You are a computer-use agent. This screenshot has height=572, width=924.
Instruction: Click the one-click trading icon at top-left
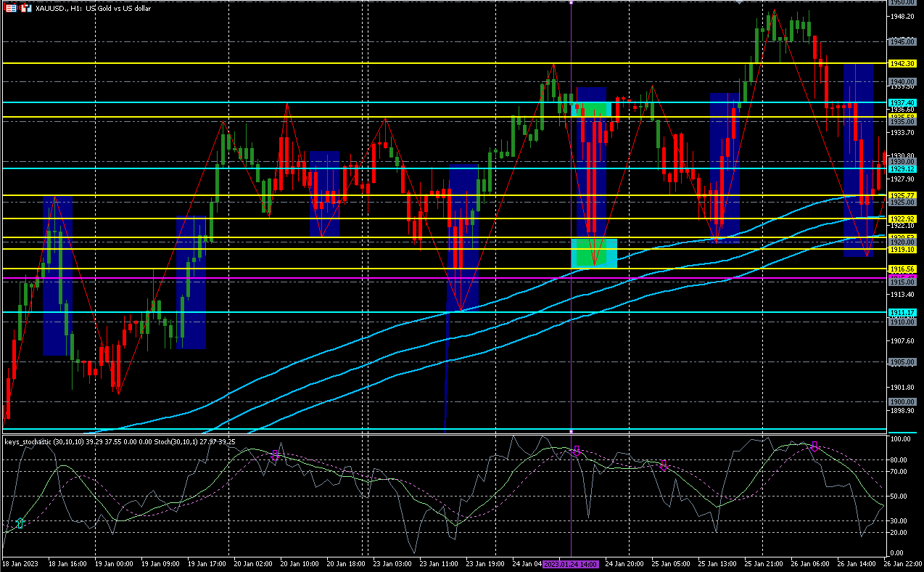point(26,8)
